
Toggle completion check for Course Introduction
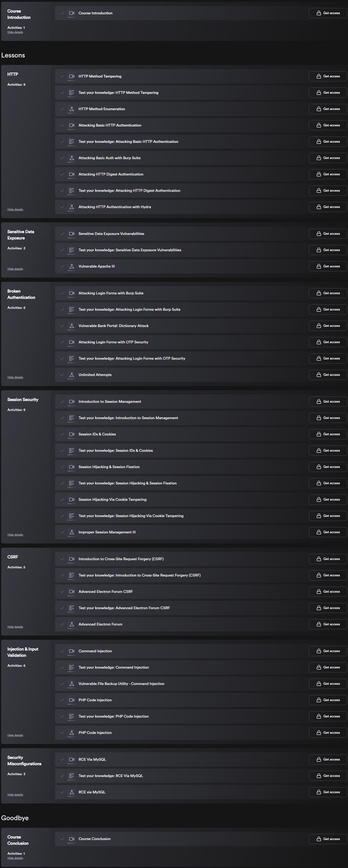62,13
